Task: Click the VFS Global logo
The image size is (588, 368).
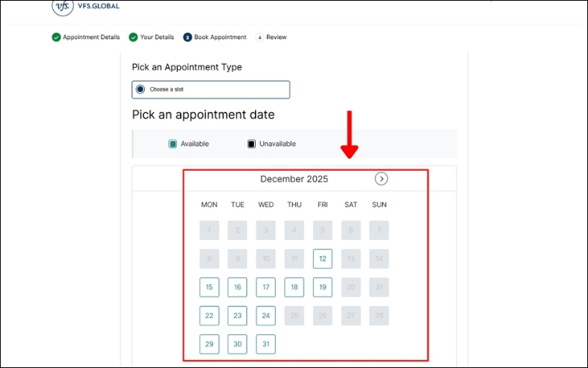Action: point(63,7)
